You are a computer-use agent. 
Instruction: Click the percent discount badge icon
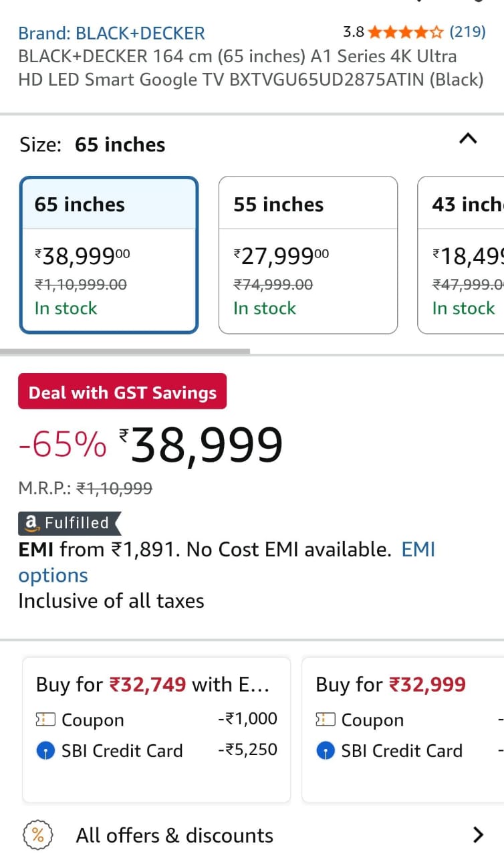(x=38, y=835)
